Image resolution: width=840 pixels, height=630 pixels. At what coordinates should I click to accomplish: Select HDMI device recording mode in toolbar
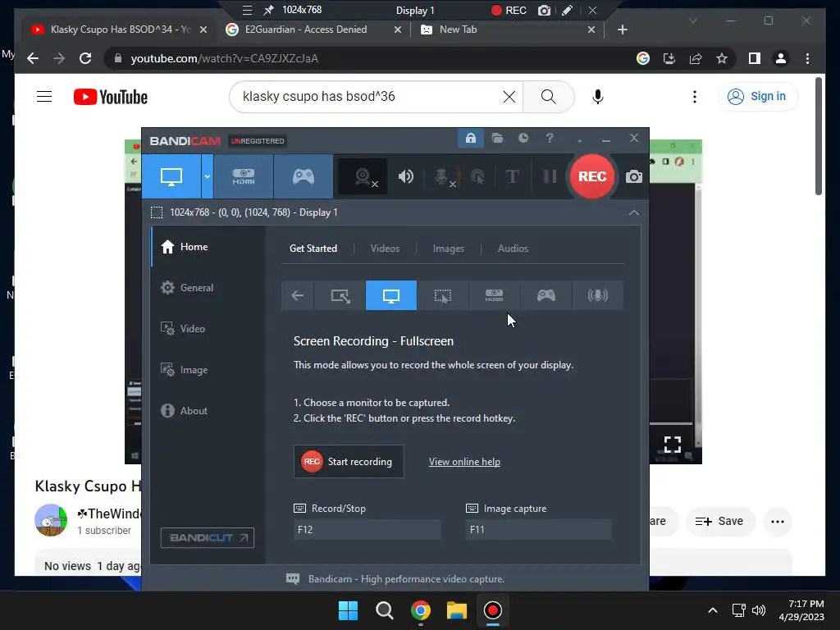(243, 176)
